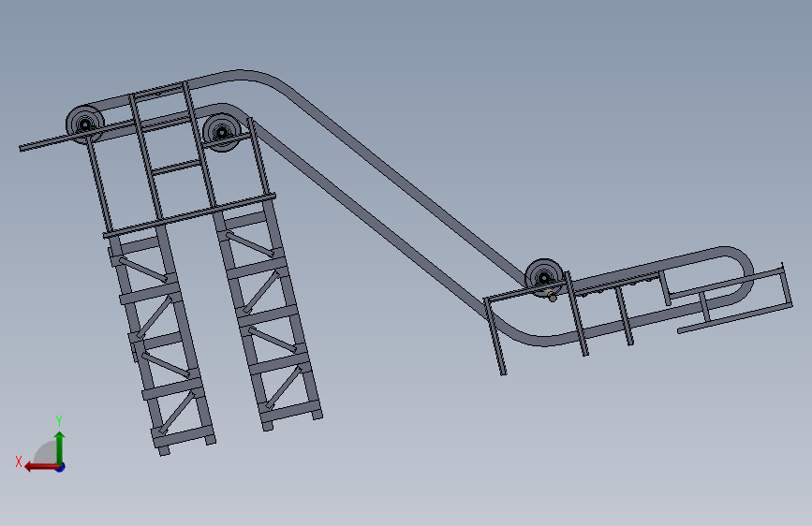Select the right truss support tower
The width and height of the screenshot is (812, 526).
[x=268, y=315]
